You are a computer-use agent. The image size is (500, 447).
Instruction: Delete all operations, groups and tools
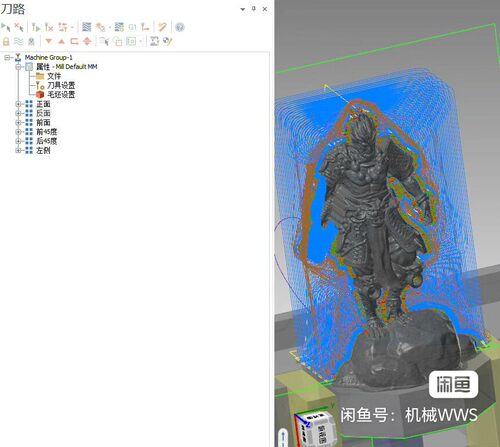click(162, 27)
